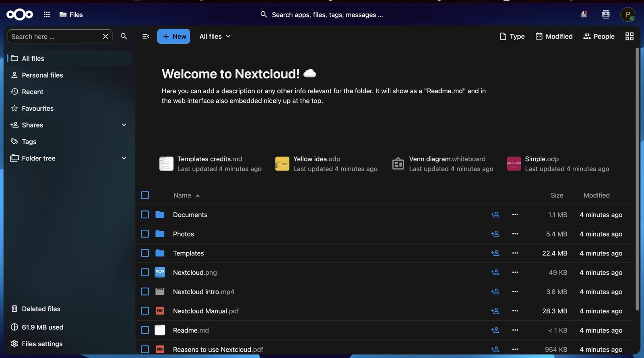Open actions menu for Templates
The image size is (644, 358).
tap(515, 253)
